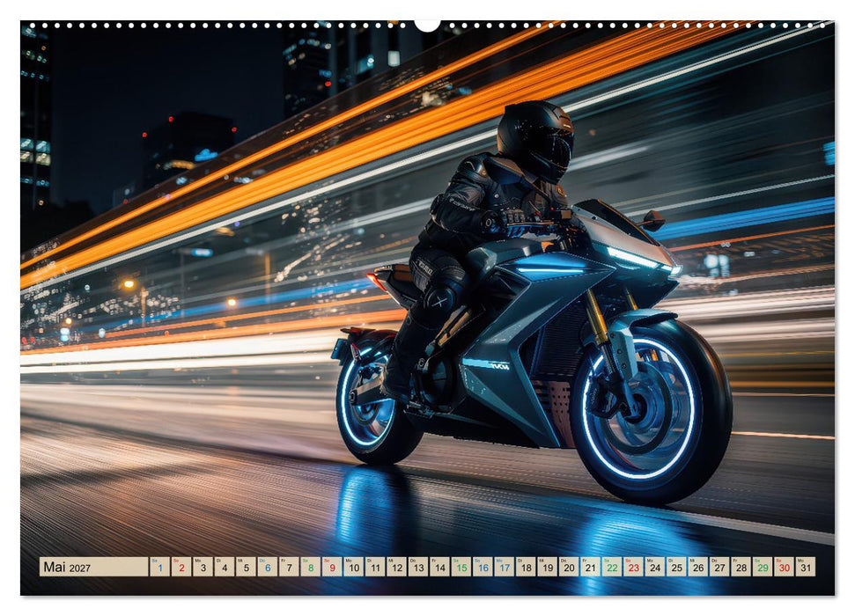Click calendar day 14
This screenshot has width=855, height=616.
click(x=440, y=567)
